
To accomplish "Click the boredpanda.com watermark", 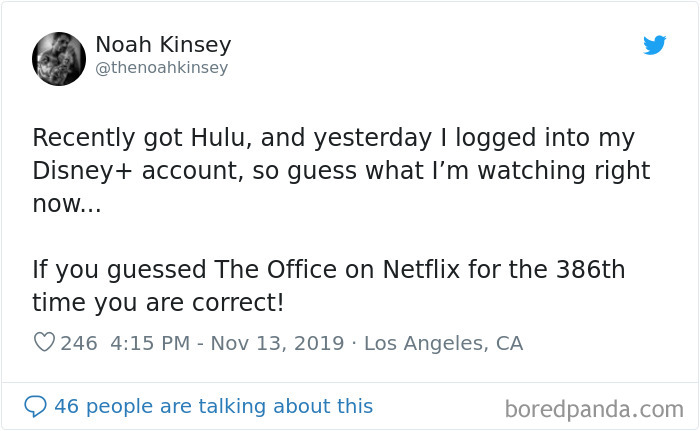I will coord(594,408).
